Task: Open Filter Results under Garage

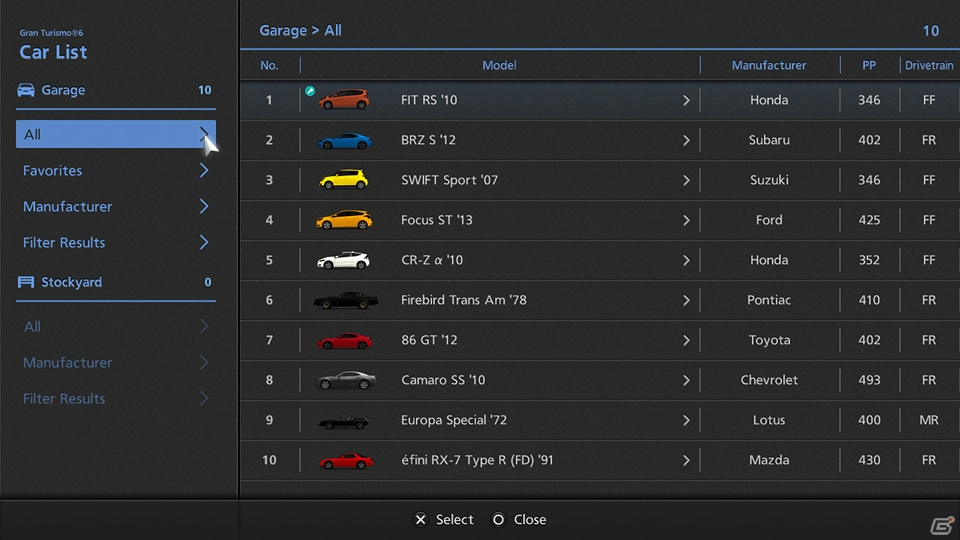Action: click(116, 242)
